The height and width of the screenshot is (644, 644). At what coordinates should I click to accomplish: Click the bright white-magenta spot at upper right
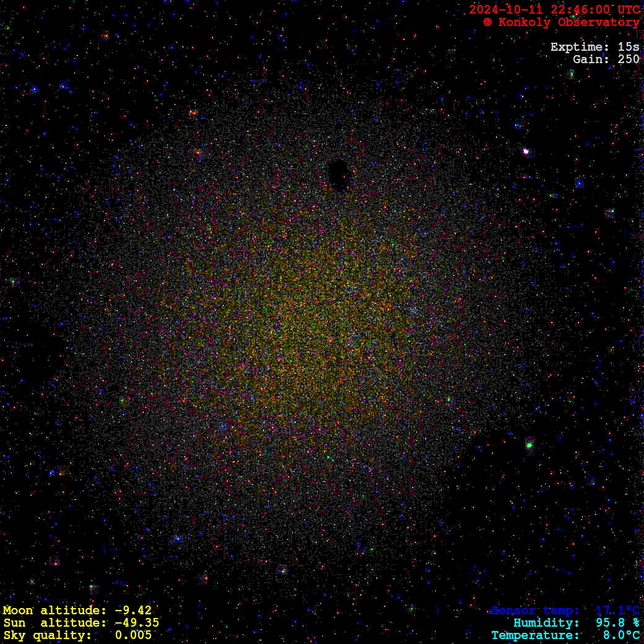(x=526, y=151)
